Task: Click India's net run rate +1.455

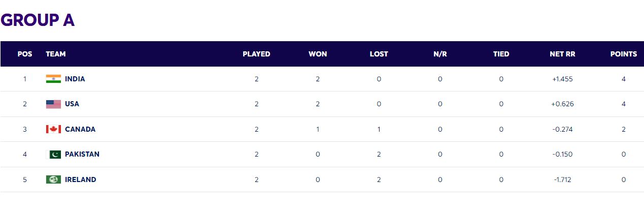Action: (x=562, y=79)
